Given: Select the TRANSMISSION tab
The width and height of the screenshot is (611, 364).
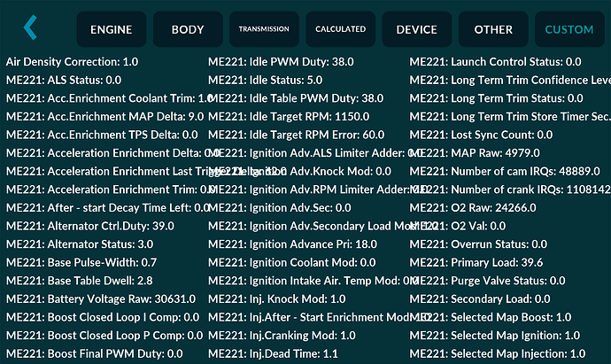Looking at the screenshot, I should [x=264, y=29].
